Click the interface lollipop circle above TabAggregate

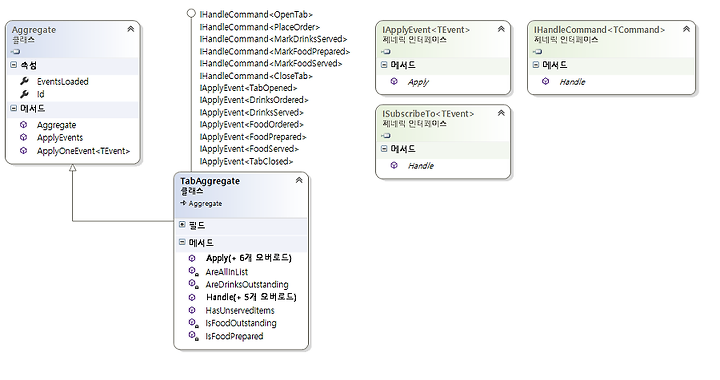pyautogui.click(x=191, y=13)
